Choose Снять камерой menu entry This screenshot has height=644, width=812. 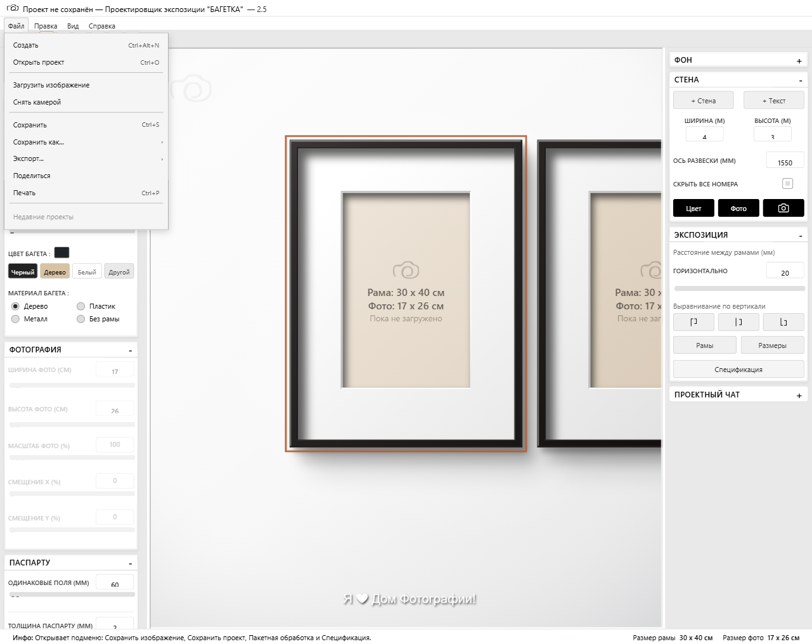pos(86,102)
